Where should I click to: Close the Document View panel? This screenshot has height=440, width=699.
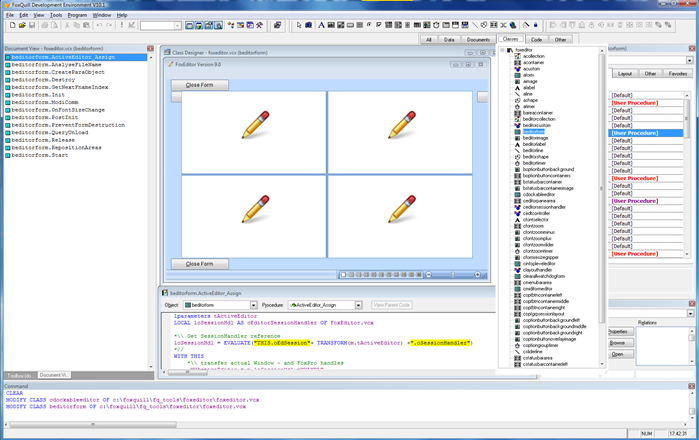(x=150, y=48)
